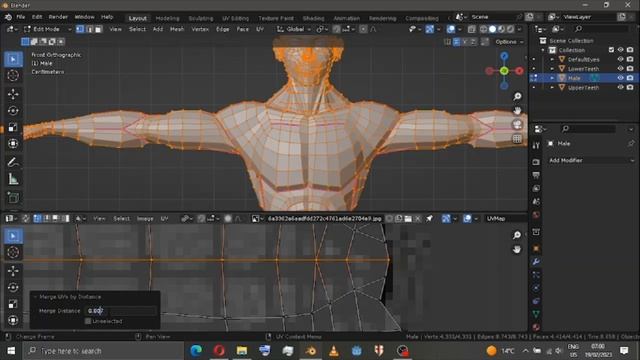Select the UV editor Scale tool

click(13, 304)
